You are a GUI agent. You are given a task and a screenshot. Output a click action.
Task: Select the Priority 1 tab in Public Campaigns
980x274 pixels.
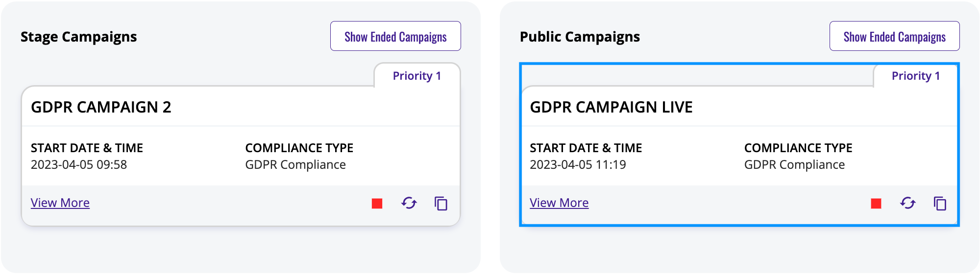pos(916,76)
